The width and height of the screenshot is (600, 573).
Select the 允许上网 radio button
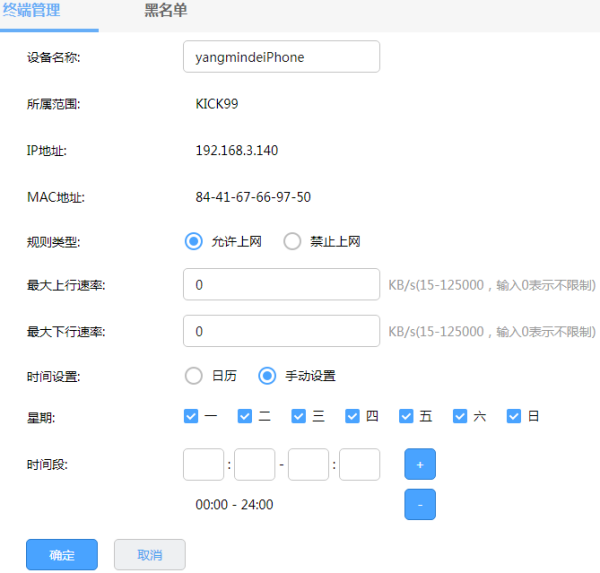[x=194, y=241]
